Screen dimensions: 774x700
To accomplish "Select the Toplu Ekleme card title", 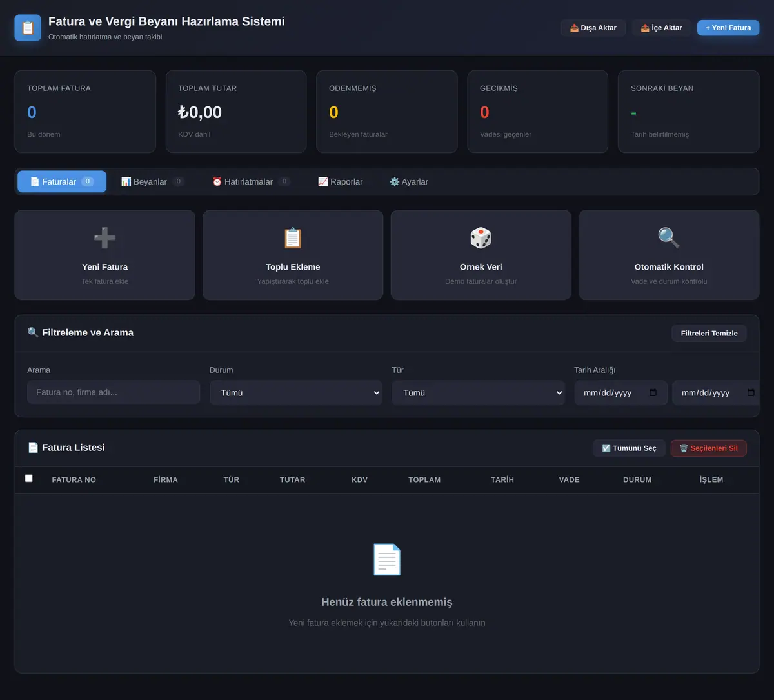I will pos(293,267).
